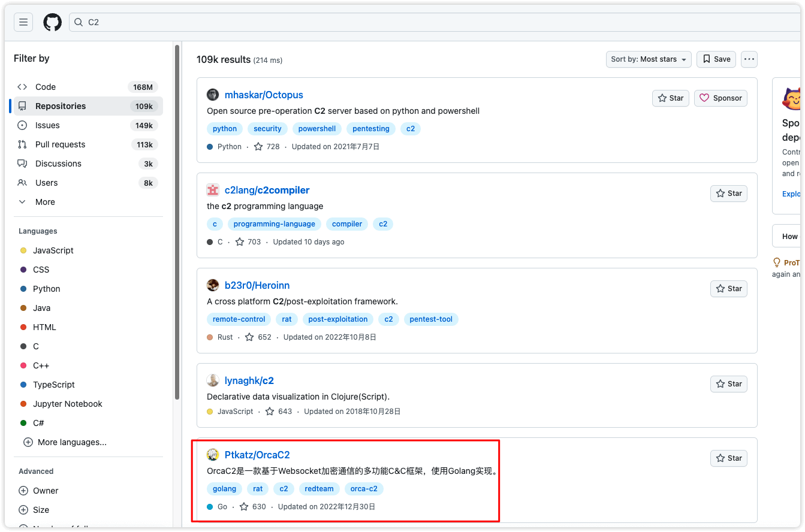Screen dimensions: 805x532
Task: Click the Ptkatz avatar icon
Action: (x=213, y=455)
